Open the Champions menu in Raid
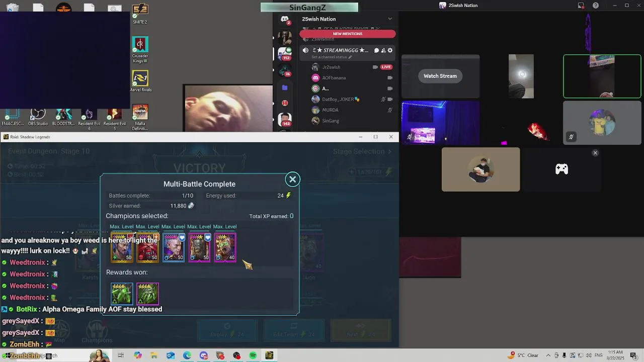This screenshot has height=362, width=644. tap(97, 332)
